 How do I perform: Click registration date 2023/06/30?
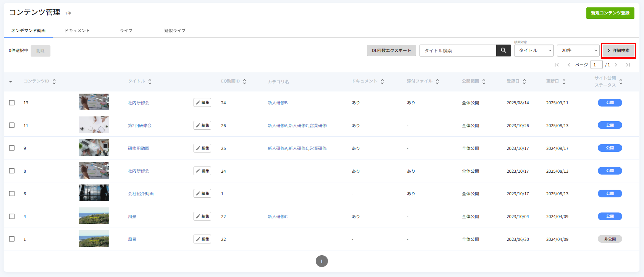coord(518,239)
